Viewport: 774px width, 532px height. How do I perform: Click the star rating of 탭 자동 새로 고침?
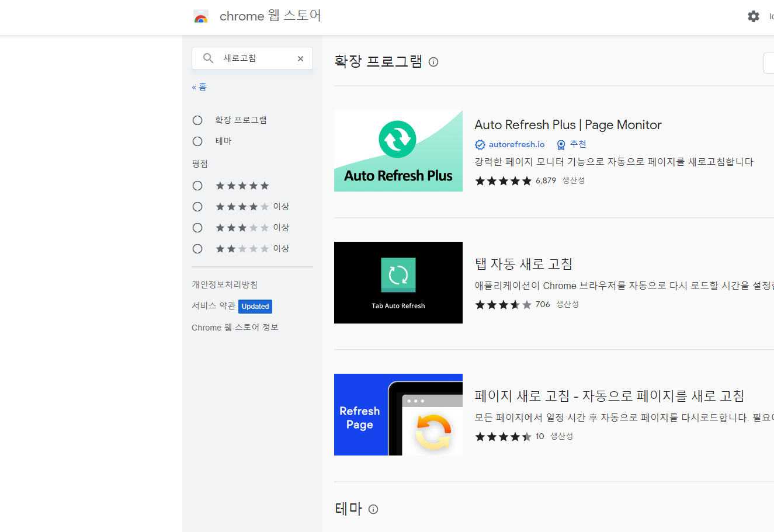tap(504, 305)
